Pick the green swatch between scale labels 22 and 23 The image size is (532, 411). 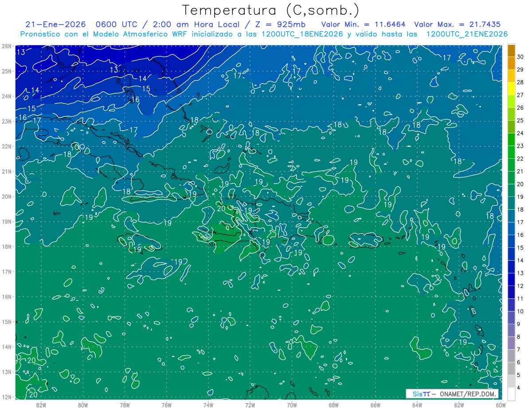coord(511,152)
